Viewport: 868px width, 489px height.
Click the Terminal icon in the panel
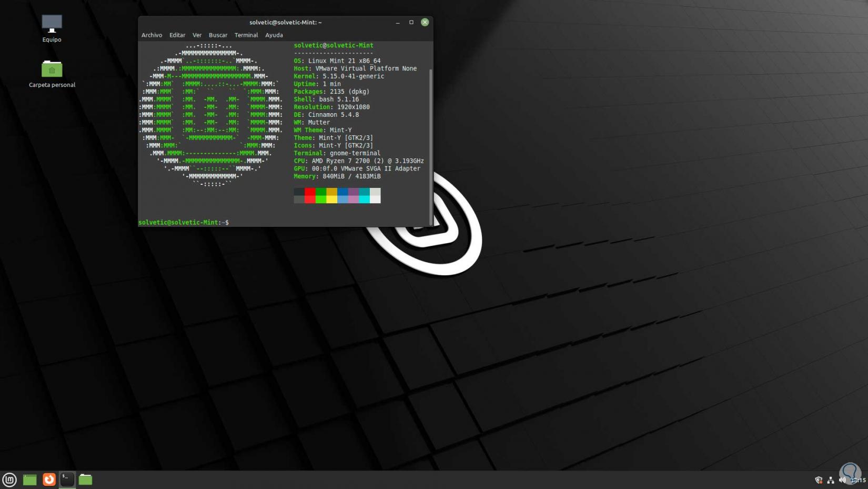click(x=67, y=479)
